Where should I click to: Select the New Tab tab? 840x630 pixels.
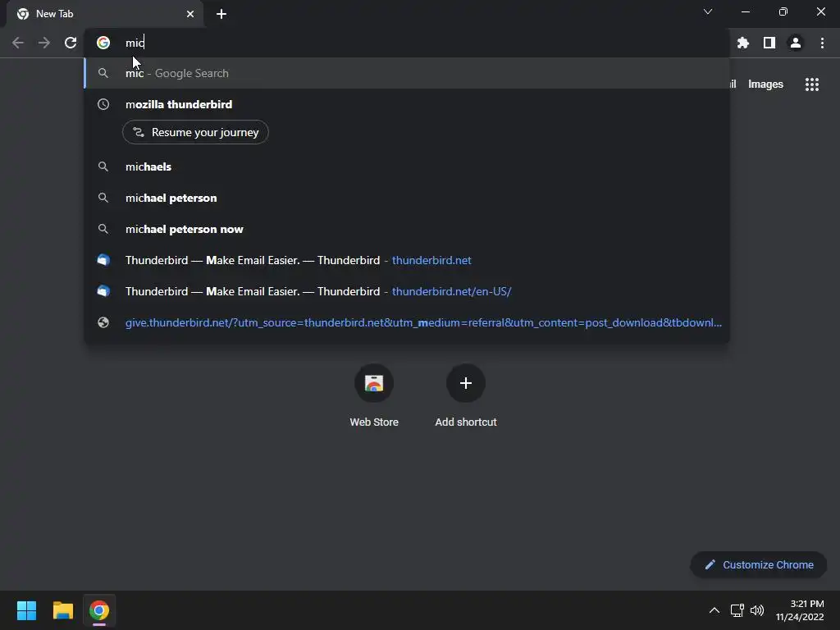105,14
